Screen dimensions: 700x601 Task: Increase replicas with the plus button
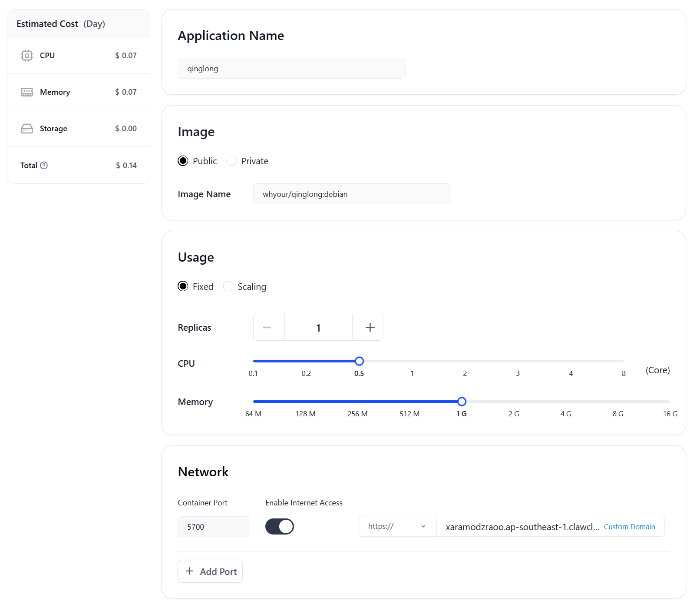tap(370, 328)
